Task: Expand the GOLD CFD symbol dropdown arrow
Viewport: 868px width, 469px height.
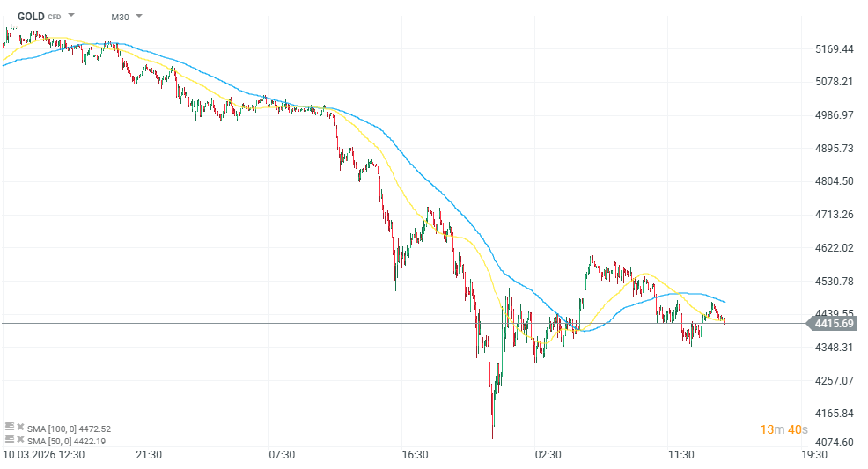Action: pyautogui.click(x=71, y=16)
